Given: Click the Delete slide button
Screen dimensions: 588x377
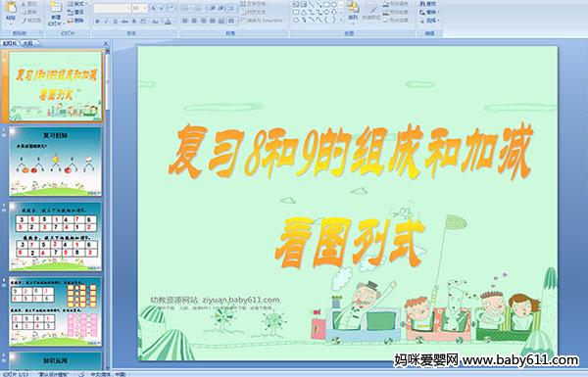Looking at the screenshot, I should tap(75, 21).
